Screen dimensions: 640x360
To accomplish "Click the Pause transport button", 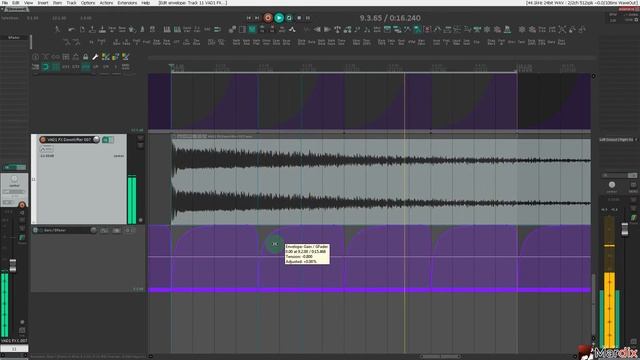I will pyautogui.click(x=308, y=18).
